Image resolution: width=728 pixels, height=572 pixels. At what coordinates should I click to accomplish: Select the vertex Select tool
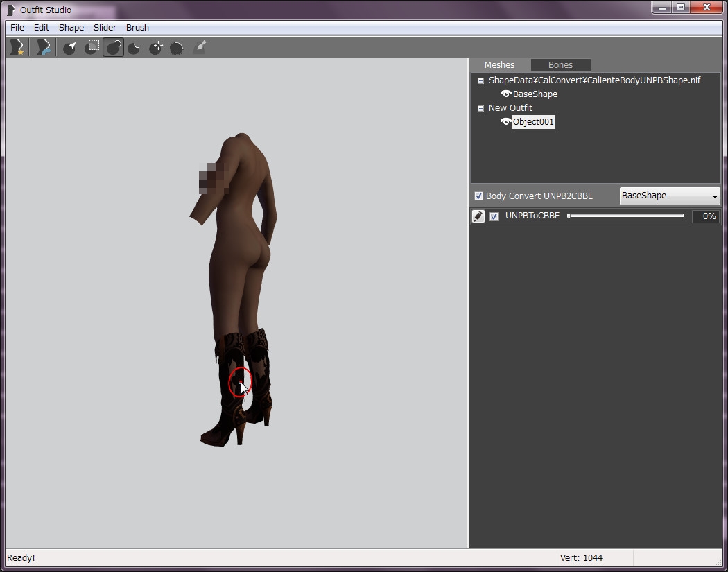click(x=70, y=47)
